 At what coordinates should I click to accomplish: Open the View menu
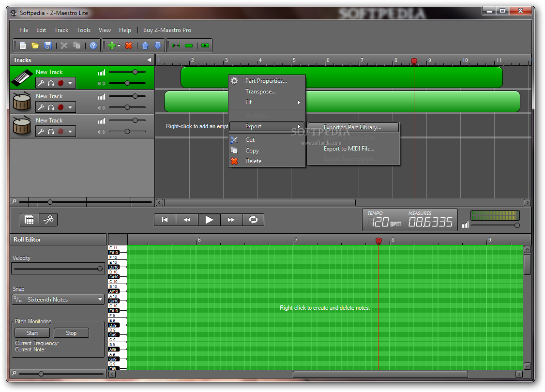tap(105, 30)
